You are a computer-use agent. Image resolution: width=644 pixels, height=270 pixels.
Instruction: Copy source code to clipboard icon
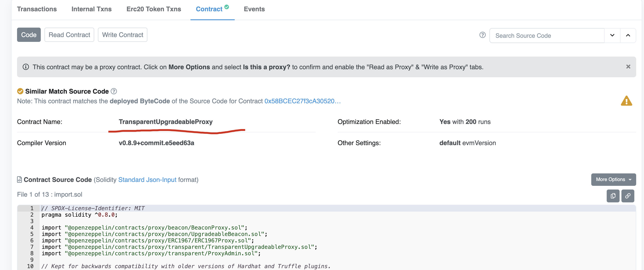[x=613, y=196]
